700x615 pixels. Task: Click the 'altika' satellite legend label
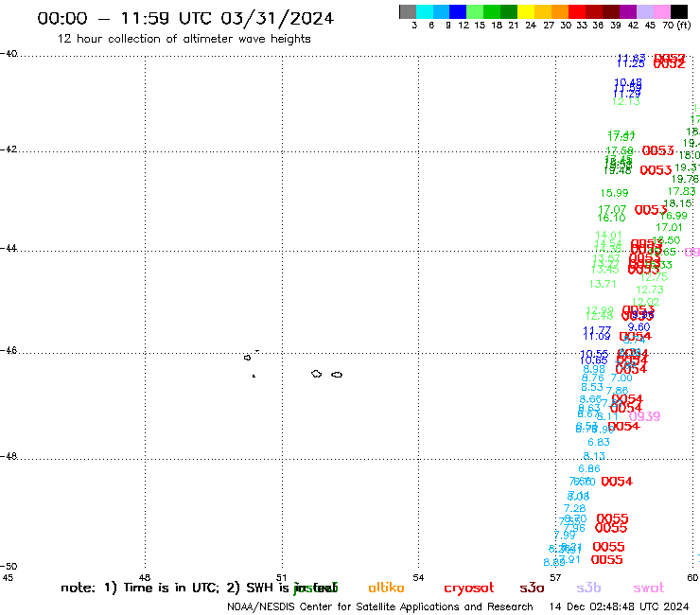click(x=386, y=588)
